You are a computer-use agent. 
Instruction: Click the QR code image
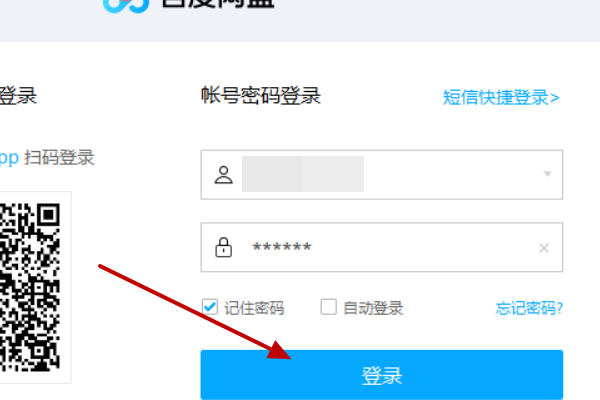click(30, 287)
